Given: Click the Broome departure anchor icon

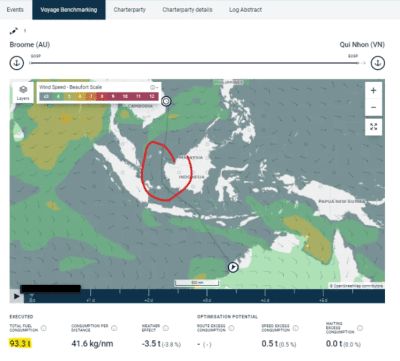Looking at the screenshot, I should (x=17, y=63).
